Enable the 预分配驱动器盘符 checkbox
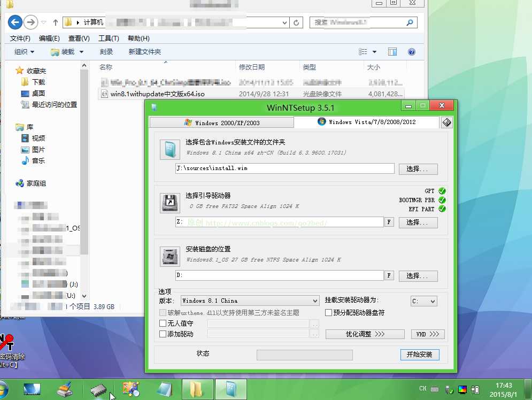Viewport: 532px width, 400px height. [328, 312]
